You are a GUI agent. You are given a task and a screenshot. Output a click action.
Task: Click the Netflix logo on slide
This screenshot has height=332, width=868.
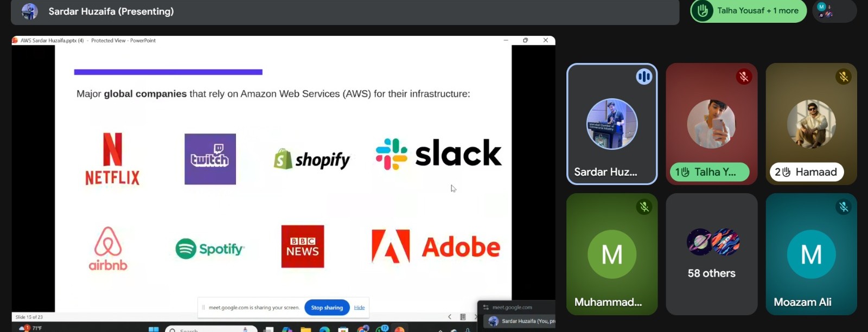tap(112, 159)
